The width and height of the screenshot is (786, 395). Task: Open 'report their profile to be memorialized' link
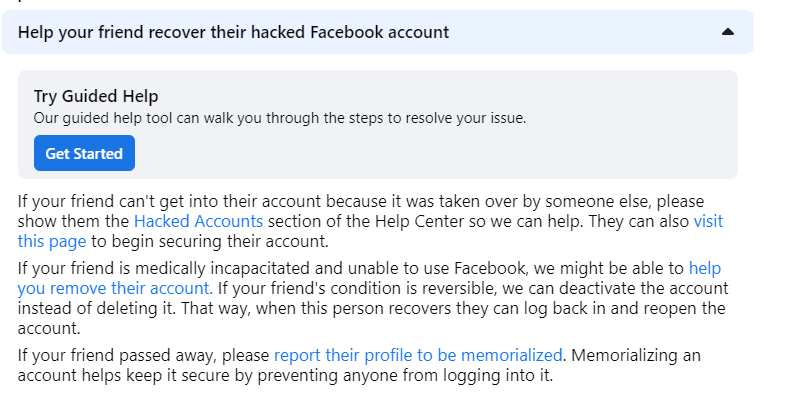tap(418, 355)
